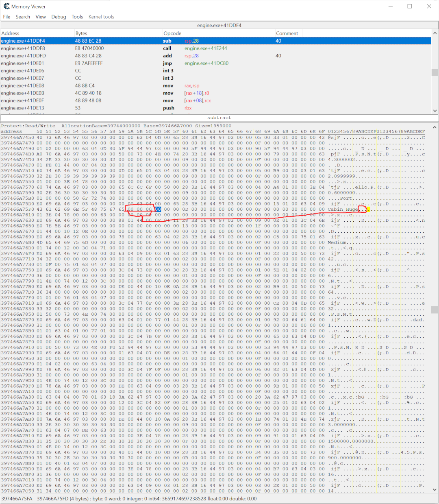This screenshot has width=439, height=504.
Task: Click the '900.0000000' ASCII text
Action: point(345,458)
